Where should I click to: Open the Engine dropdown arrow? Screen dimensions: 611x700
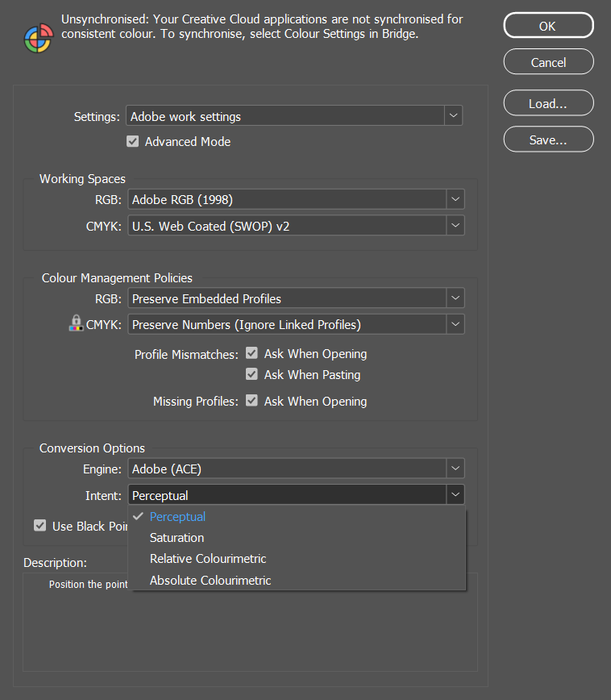pos(455,469)
